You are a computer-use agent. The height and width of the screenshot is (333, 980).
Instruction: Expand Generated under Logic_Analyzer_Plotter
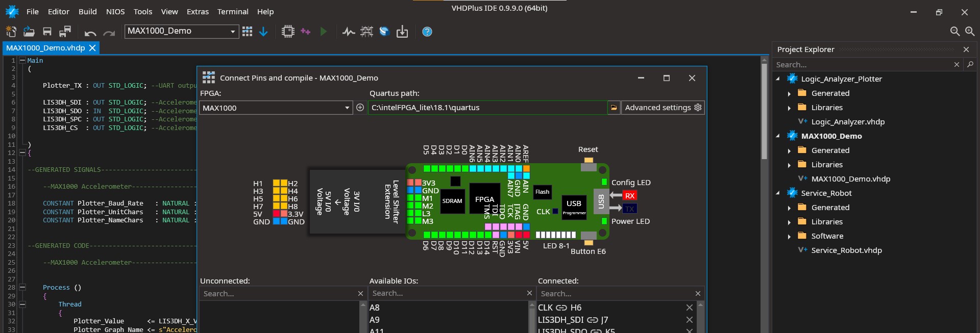789,93
